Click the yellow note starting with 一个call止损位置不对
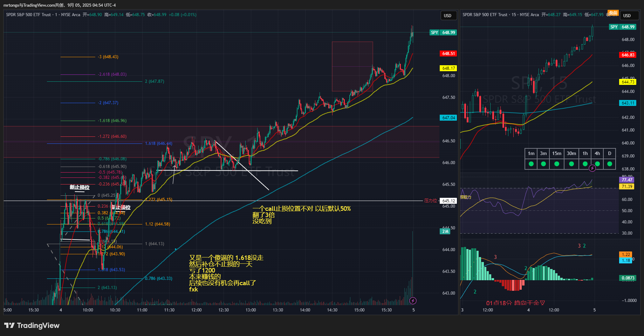This screenshot has width=644, height=336. pyautogui.click(x=301, y=215)
